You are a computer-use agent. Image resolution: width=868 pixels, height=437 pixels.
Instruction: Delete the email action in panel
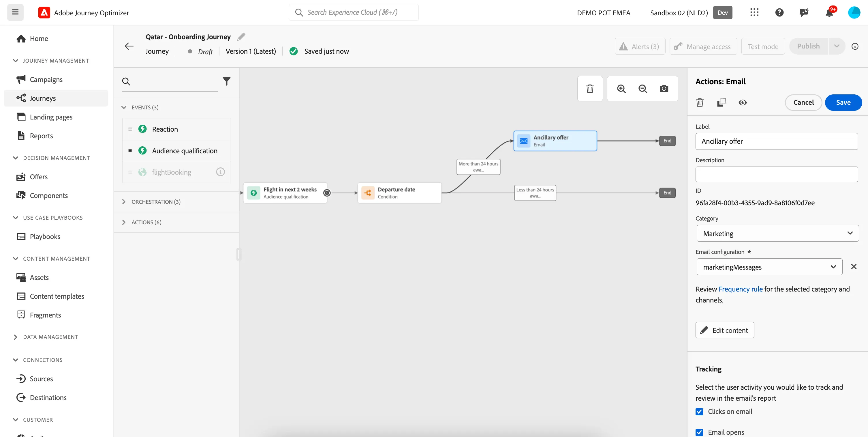pos(700,102)
